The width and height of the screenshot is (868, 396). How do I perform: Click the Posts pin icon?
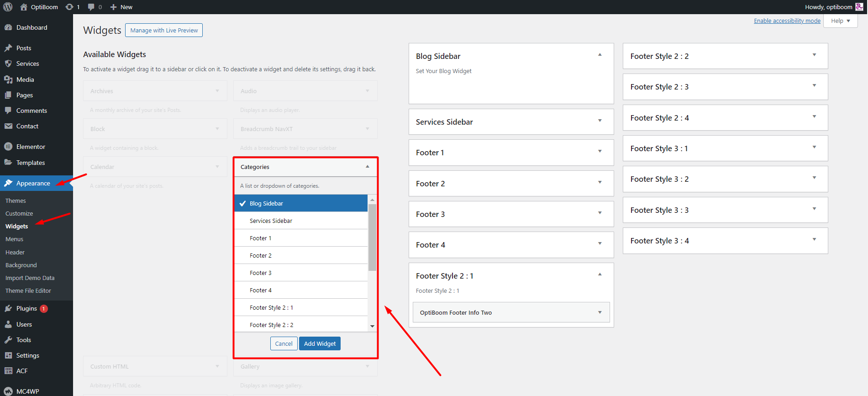click(8, 48)
